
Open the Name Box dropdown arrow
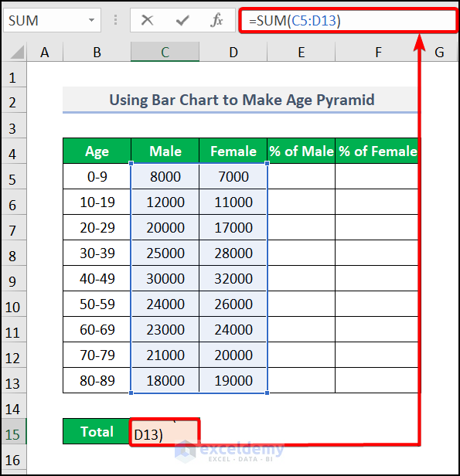91,20
